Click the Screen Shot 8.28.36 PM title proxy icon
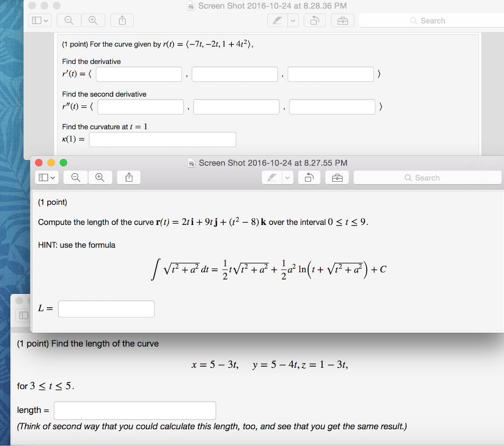Screen dimensions: 504x446 tap(190, 6)
